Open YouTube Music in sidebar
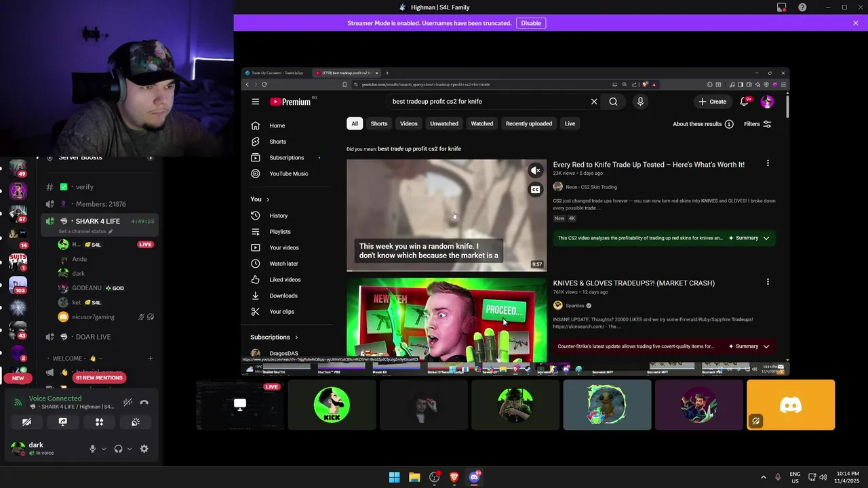Screen dimensions: 868x488 tap(288, 174)
